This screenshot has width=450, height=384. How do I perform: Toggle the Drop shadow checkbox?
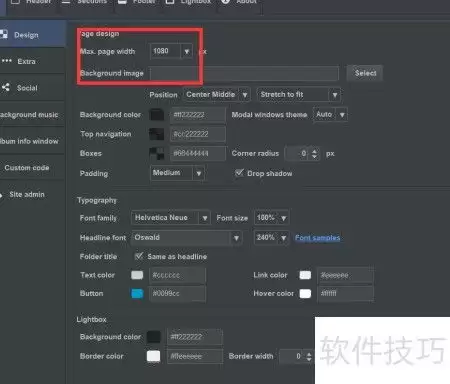[x=239, y=173]
